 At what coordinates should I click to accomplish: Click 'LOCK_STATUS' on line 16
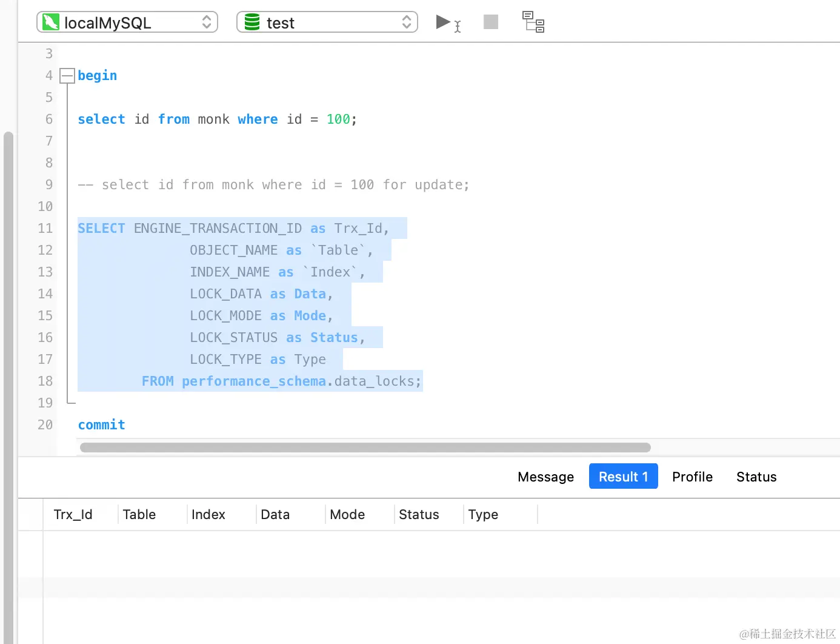(x=233, y=338)
